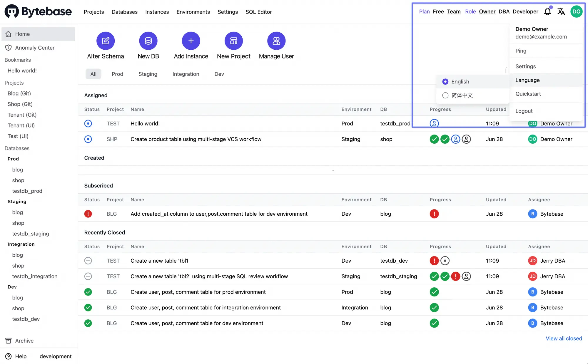Open the Manage User icon
The height and width of the screenshot is (364, 588).
point(276,41)
